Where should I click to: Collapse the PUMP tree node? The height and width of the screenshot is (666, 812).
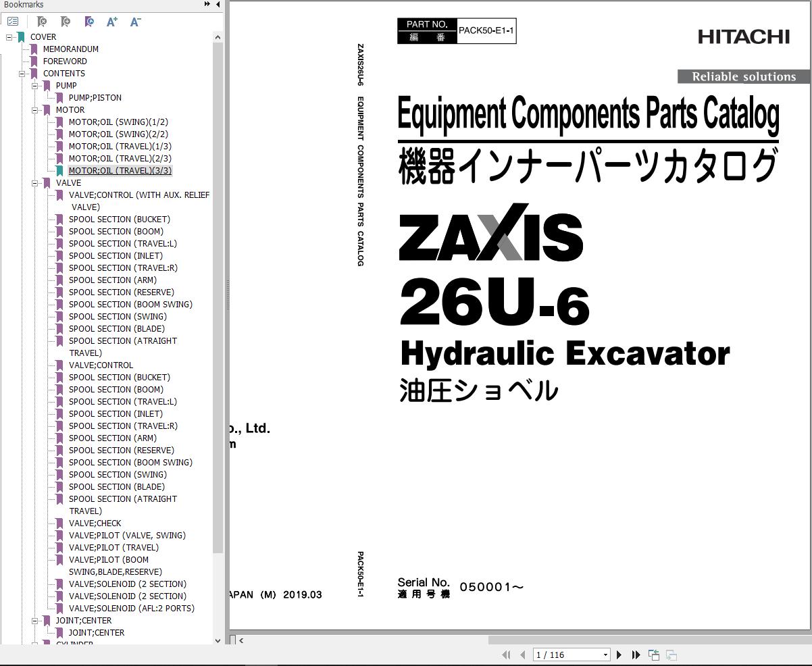35,86
